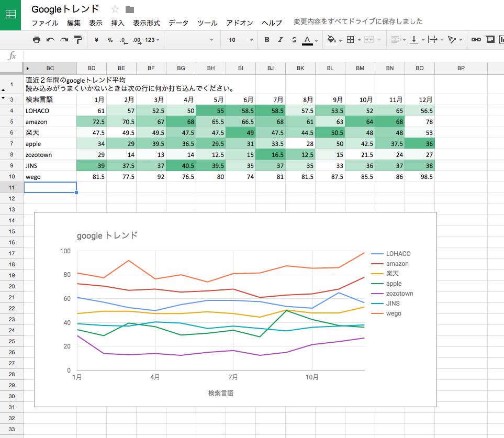Select the JINS April value 40.5
This screenshot has width=504, height=438.
click(x=181, y=166)
